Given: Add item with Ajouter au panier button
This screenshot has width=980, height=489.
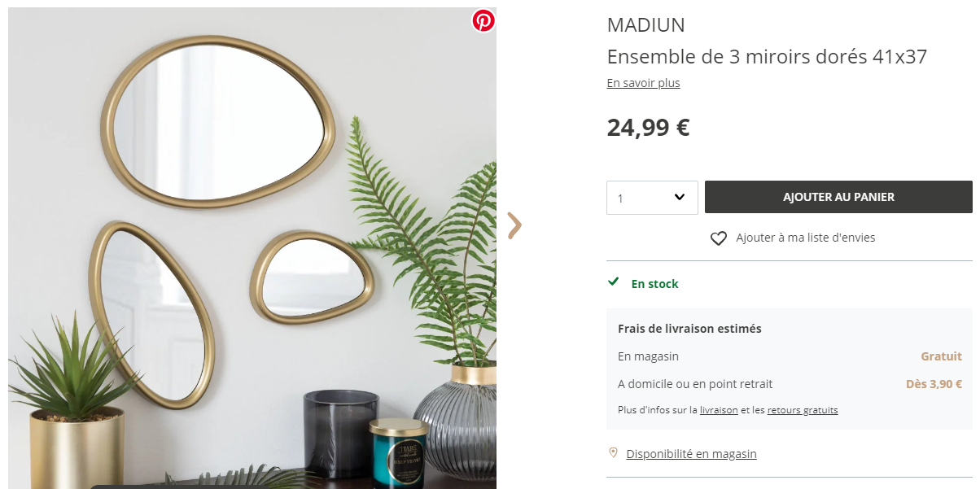Looking at the screenshot, I should click(838, 197).
